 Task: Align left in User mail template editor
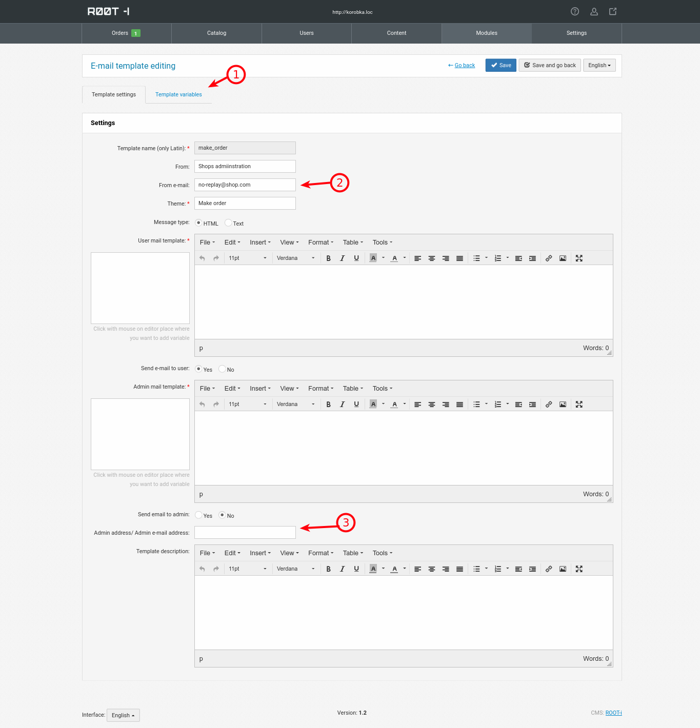click(418, 258)
